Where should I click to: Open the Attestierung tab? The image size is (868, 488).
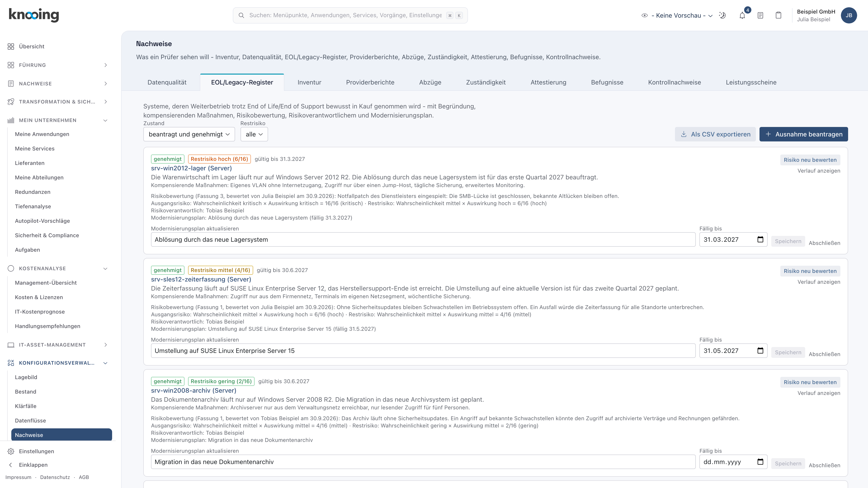tap(548, 82)
